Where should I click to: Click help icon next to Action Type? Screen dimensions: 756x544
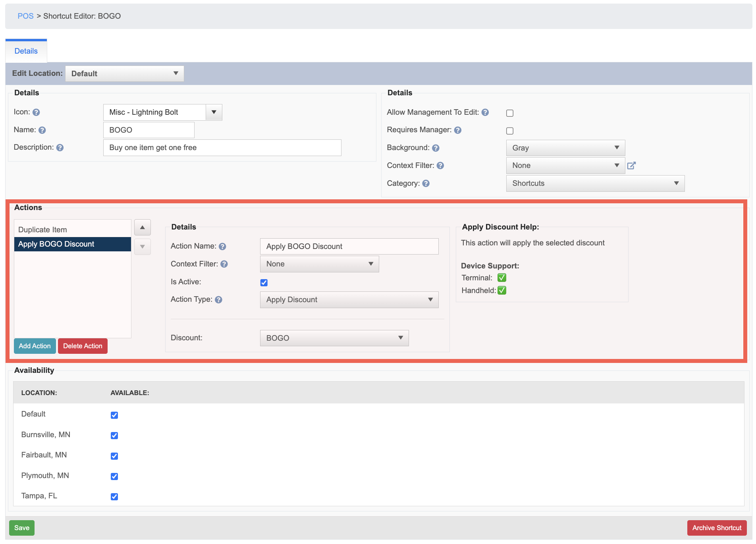218,300
